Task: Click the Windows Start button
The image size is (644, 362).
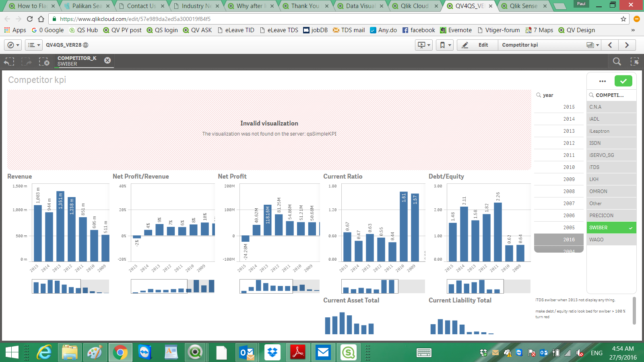Action: coord(12,353)
